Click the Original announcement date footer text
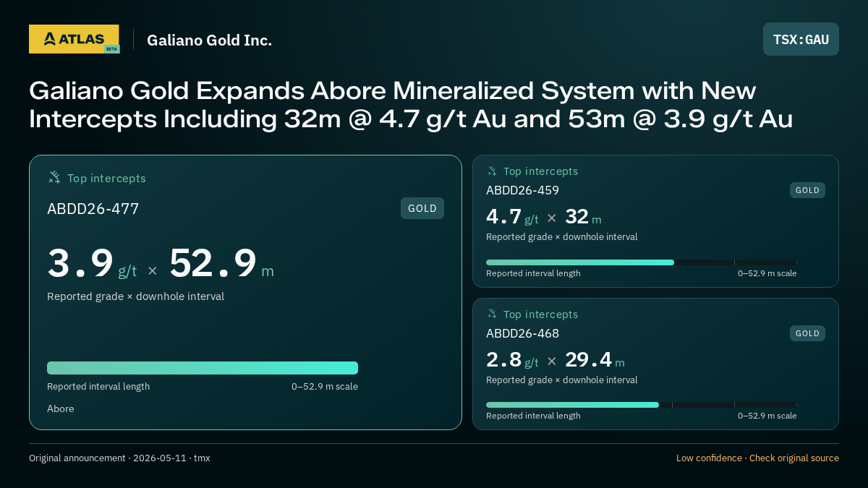The image size is (868, 488). coord(119,458)
